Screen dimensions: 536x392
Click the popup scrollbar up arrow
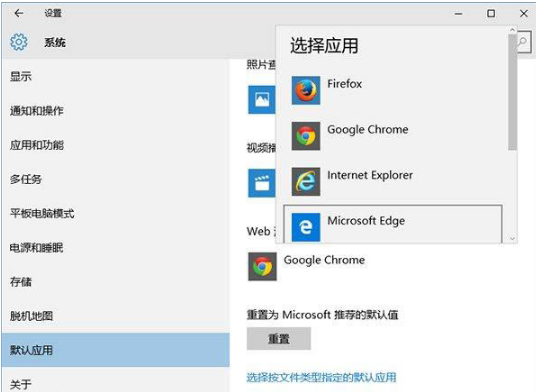point(512,30)
